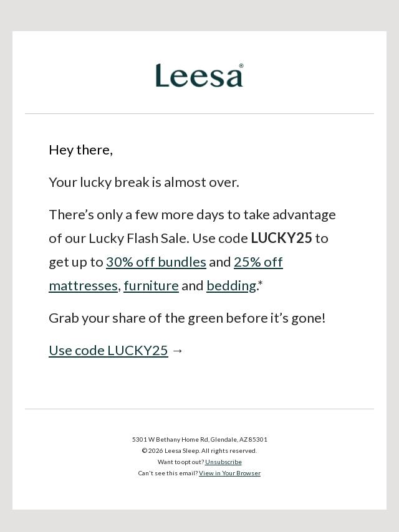Visit the furniture link
399x532 pixels.
click(x=151, y=286)
